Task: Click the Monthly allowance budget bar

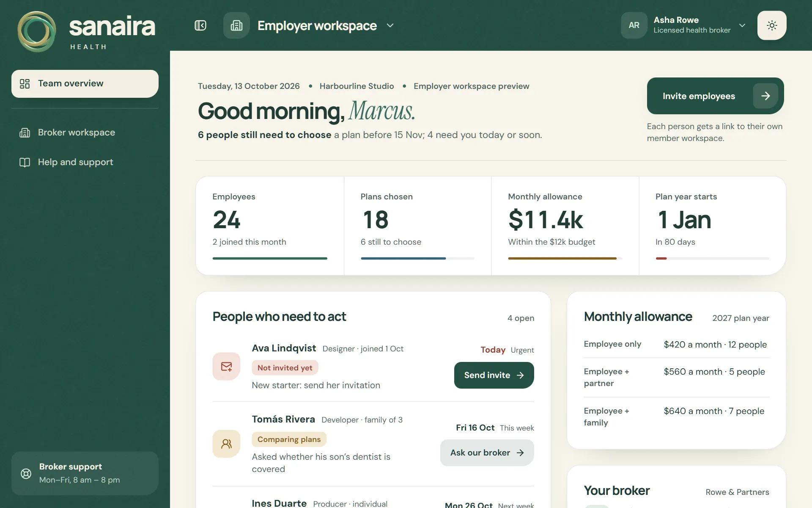Action: [x=565, y=258]
